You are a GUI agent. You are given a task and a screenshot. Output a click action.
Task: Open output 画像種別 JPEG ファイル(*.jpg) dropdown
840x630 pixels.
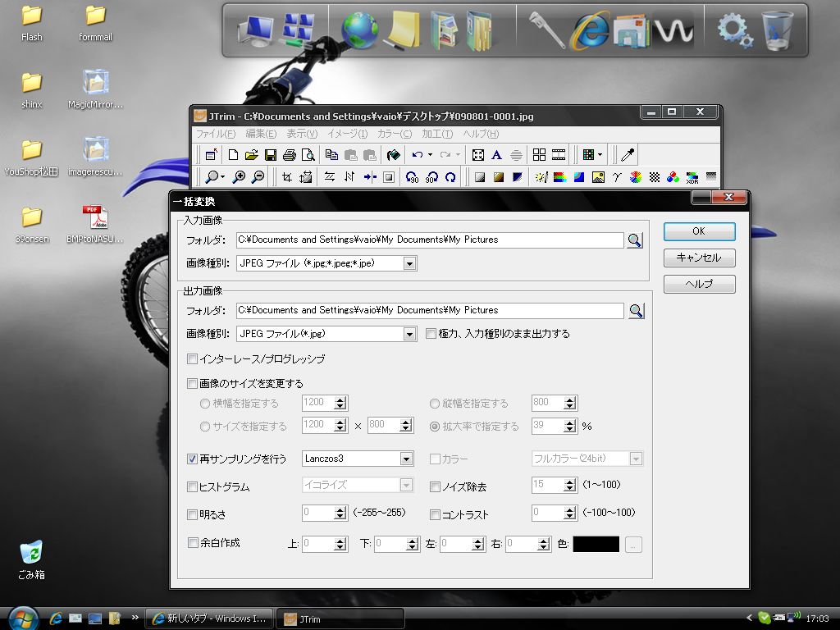(409, 334)
